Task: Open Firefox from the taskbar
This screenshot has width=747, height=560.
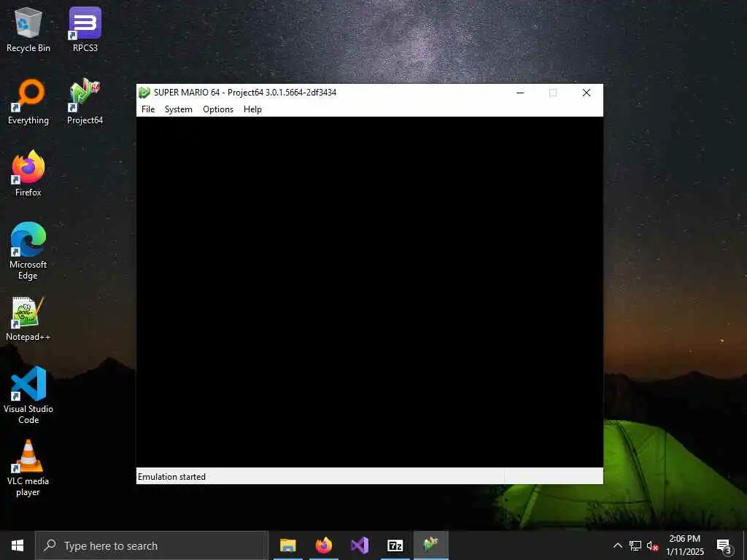Action: coord(324,545)
